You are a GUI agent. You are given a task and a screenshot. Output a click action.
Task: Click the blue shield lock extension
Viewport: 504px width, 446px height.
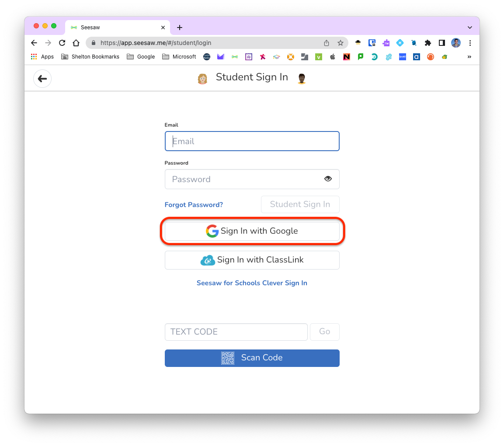372,43
